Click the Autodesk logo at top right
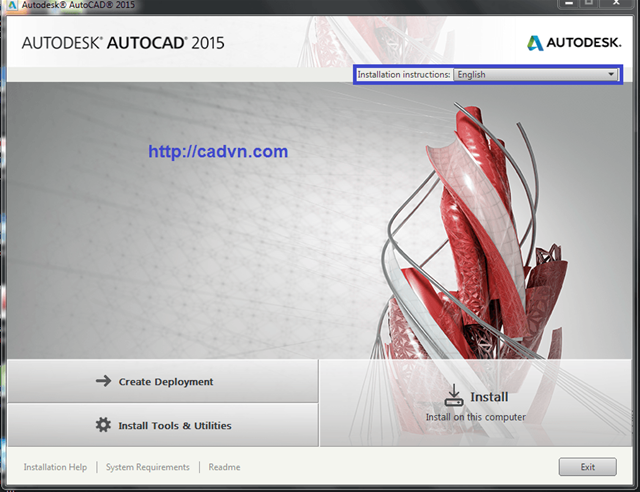 pyautogui.click(x=574, y=42)
